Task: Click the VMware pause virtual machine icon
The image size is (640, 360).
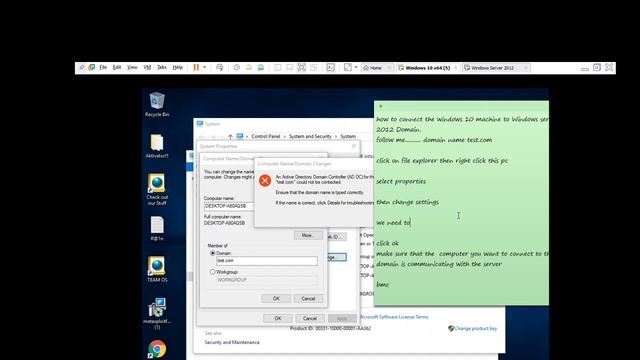Action: coord(196,67)
